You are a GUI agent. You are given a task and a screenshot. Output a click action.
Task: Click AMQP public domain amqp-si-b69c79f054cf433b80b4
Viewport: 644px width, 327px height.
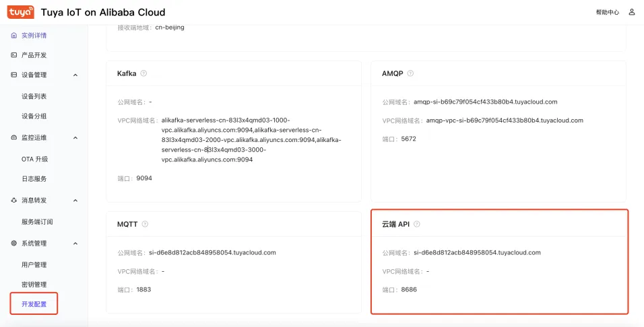tap(486, 102)
